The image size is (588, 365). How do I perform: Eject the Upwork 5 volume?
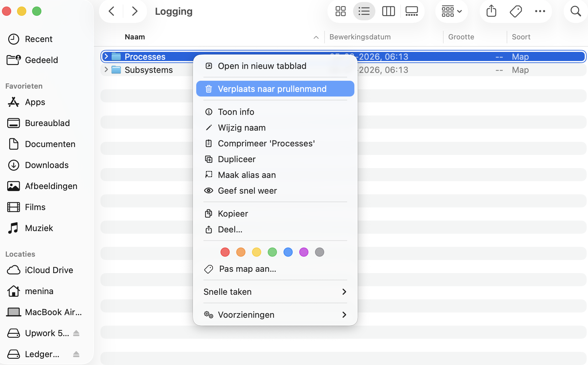[76, 333]
